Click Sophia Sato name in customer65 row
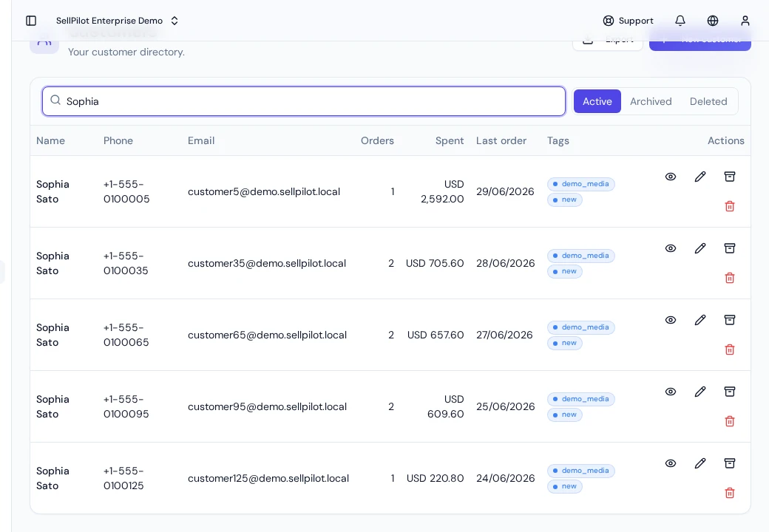 [52, 335]
